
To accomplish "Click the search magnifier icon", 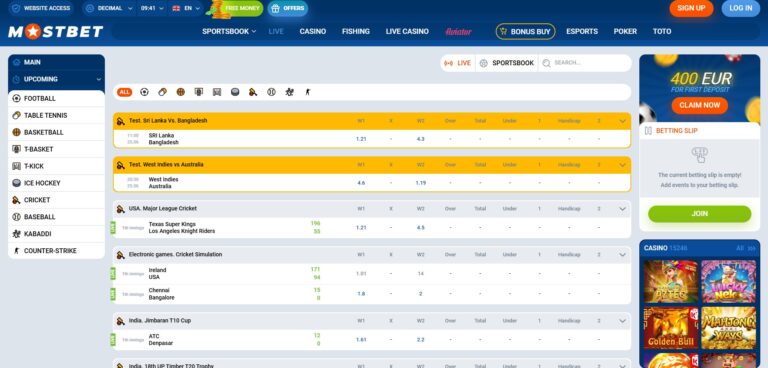I will (546, 63).
